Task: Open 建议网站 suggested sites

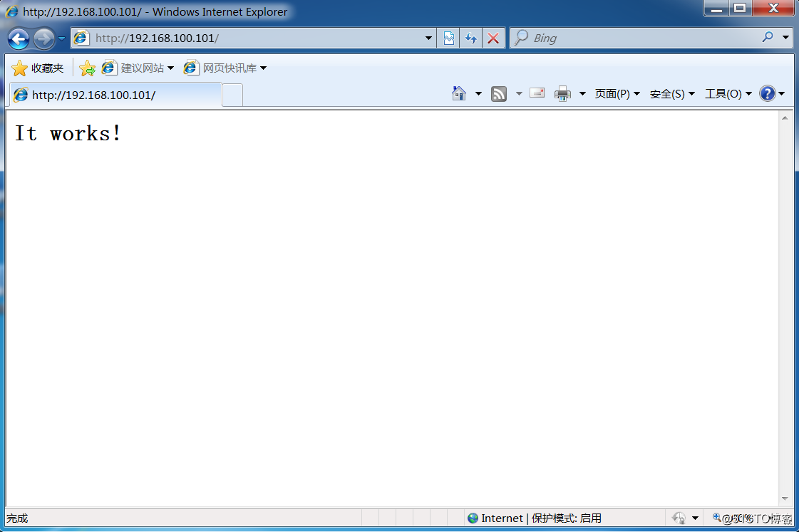Action: tap(138, 68)
